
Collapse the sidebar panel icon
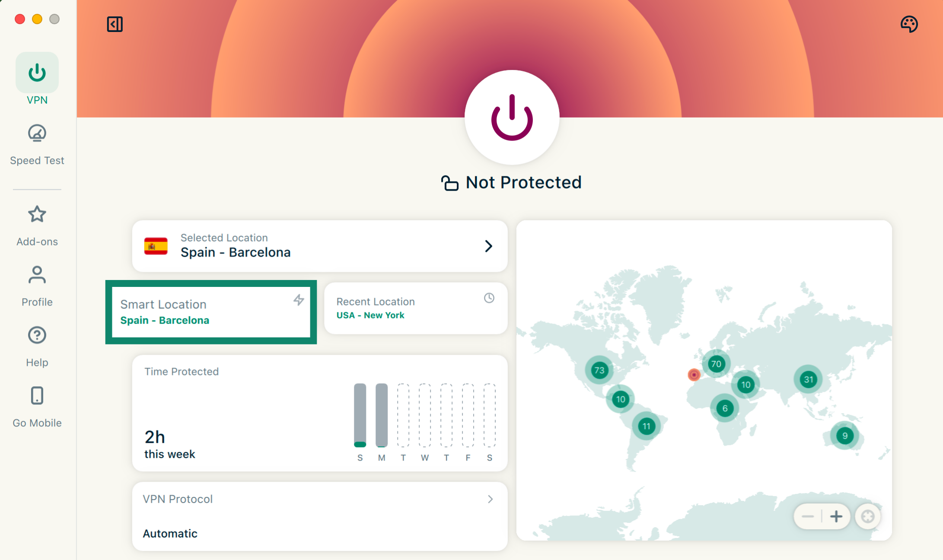pos(115,24)
